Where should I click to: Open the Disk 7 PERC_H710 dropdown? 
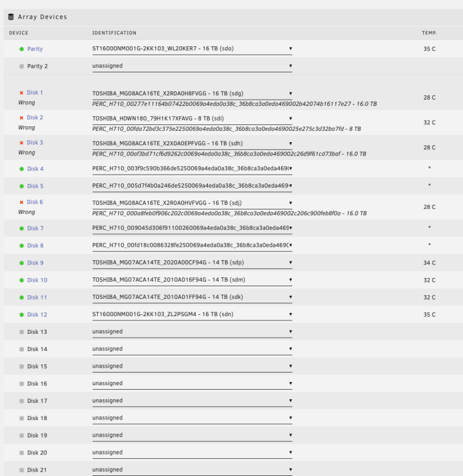tap(192, 228)
